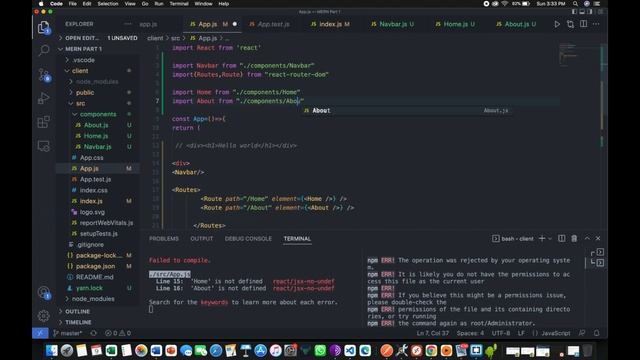Open the Accounts menu icon
The height and width of the screenshot is (360, 640).
tap(44, 292)
